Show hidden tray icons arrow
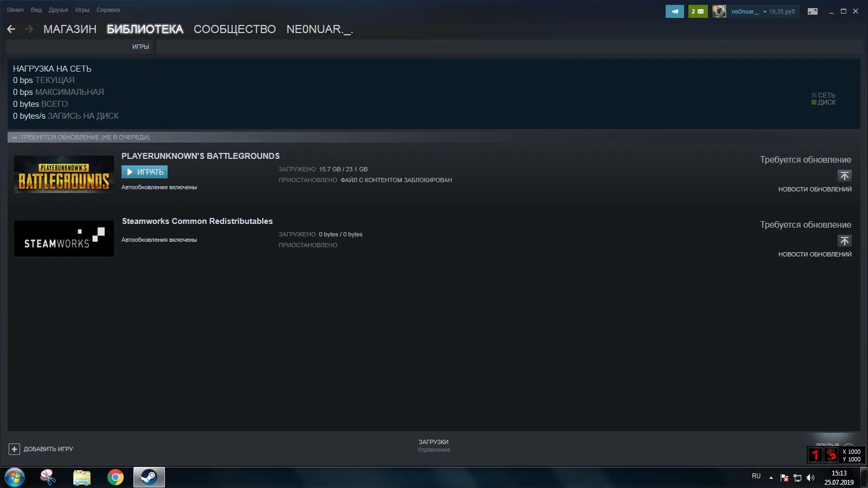 (771, 478)
